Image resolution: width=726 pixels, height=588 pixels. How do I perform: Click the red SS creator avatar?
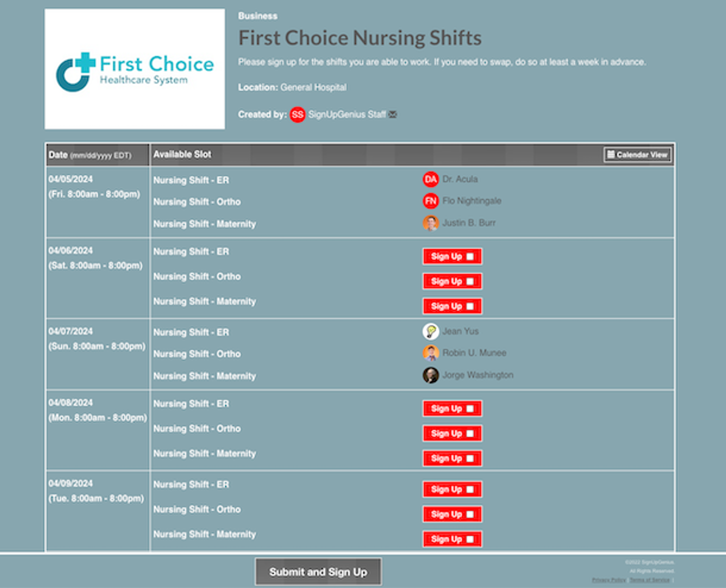pyautogui.click(x=298, y=115)
